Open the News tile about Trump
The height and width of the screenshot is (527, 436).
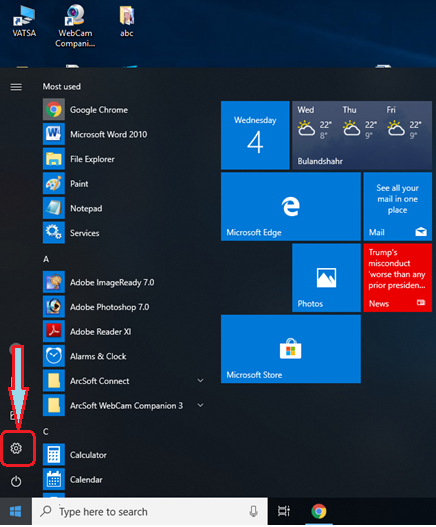coord(398,278)
